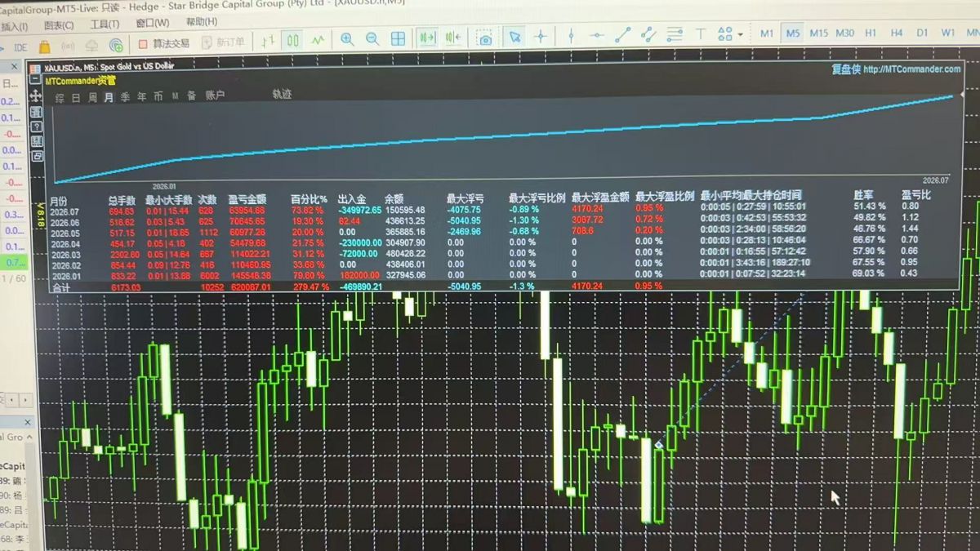Open the 工具(T) menu

tap(105, 24)
